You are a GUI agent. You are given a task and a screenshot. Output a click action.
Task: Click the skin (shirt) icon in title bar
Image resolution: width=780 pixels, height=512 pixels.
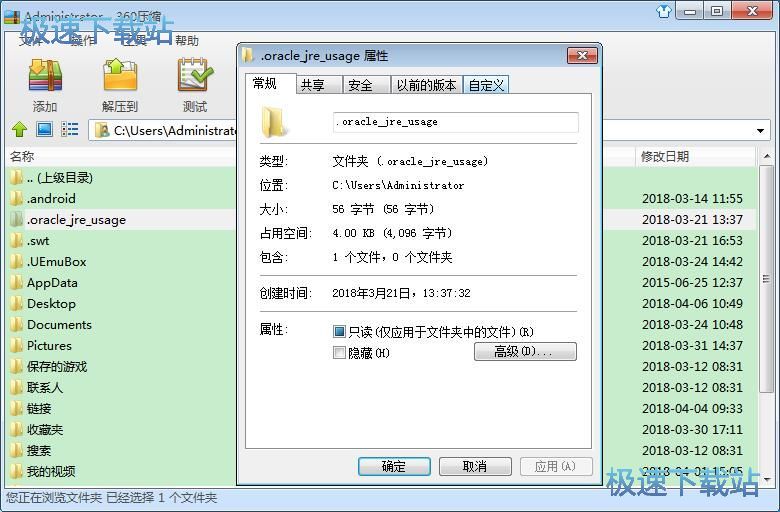tap(664, 11)
